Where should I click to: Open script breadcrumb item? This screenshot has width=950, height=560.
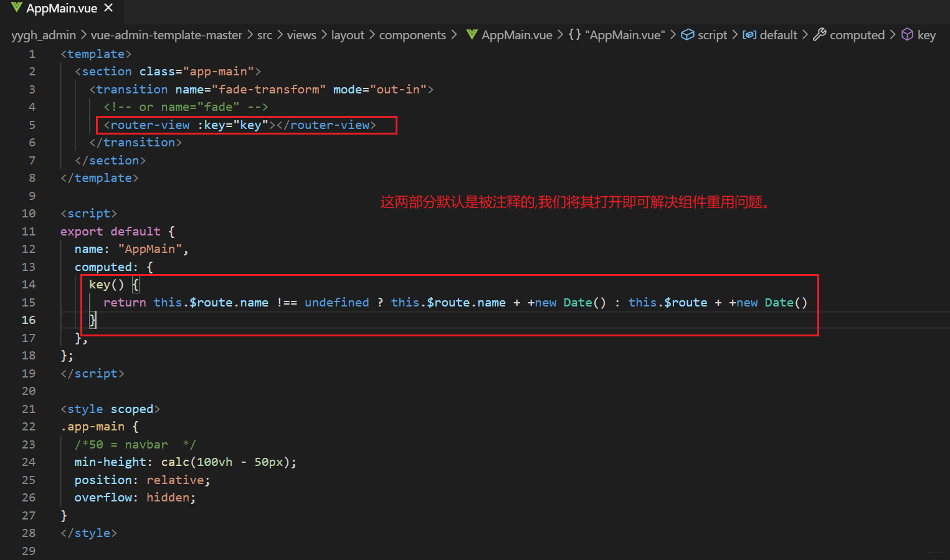coord(712,36)
